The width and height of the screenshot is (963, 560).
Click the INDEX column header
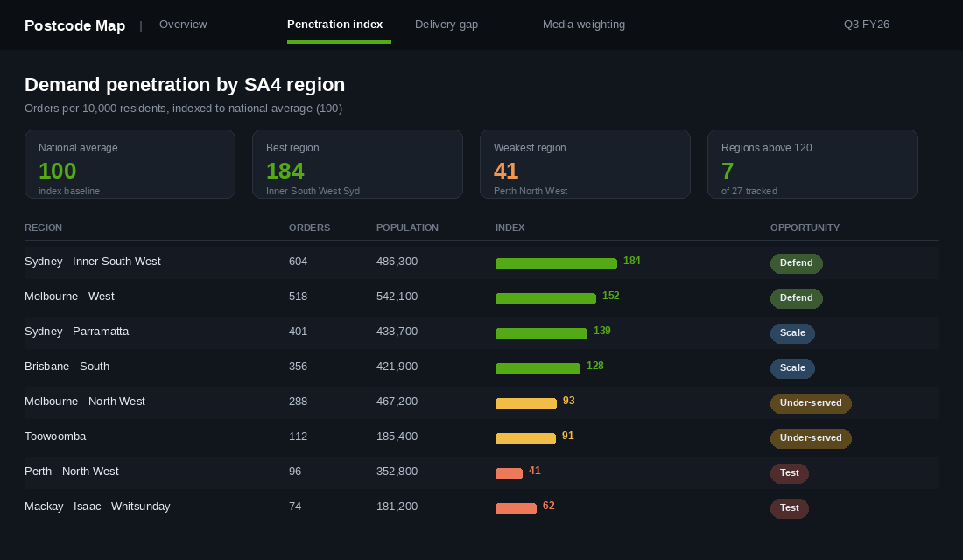point(510,227)
